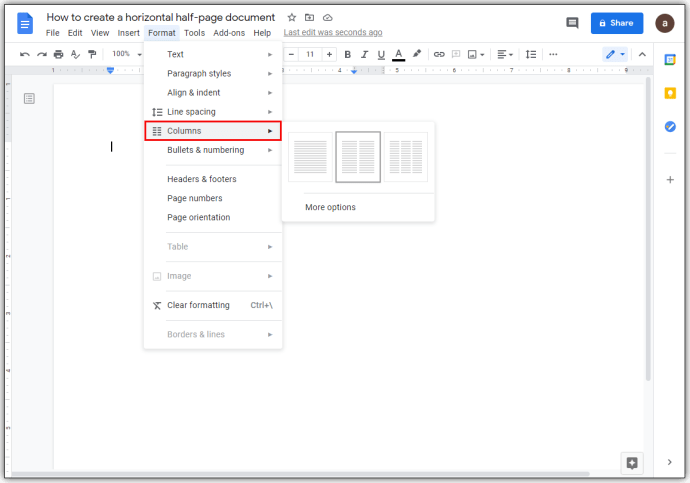
Task: Click the document title text
Action: 161,18
